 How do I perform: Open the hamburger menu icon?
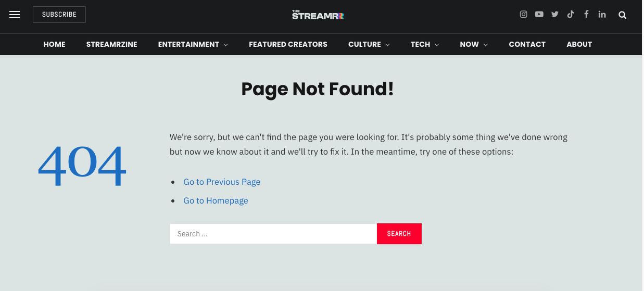coord(15,15)
